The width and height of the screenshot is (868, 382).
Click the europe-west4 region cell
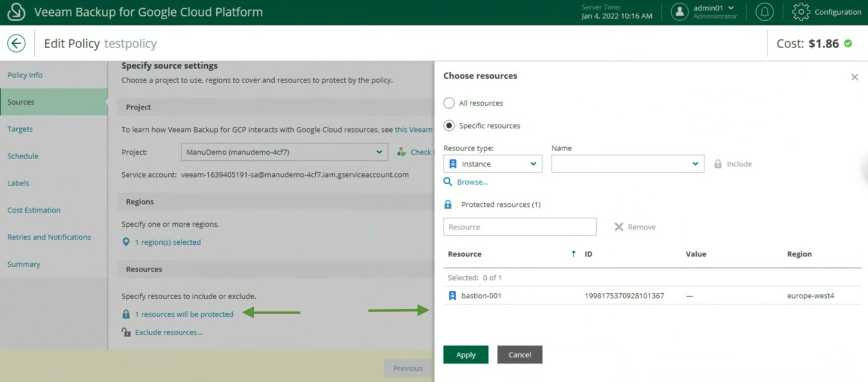[810, 296]
